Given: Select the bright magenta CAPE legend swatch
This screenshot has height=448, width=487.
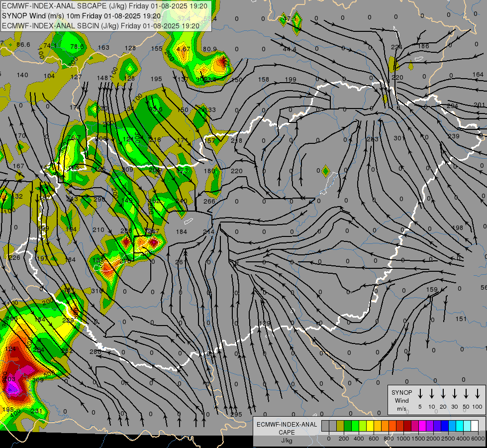Looking at the screenshot, I should pos(422,426).
